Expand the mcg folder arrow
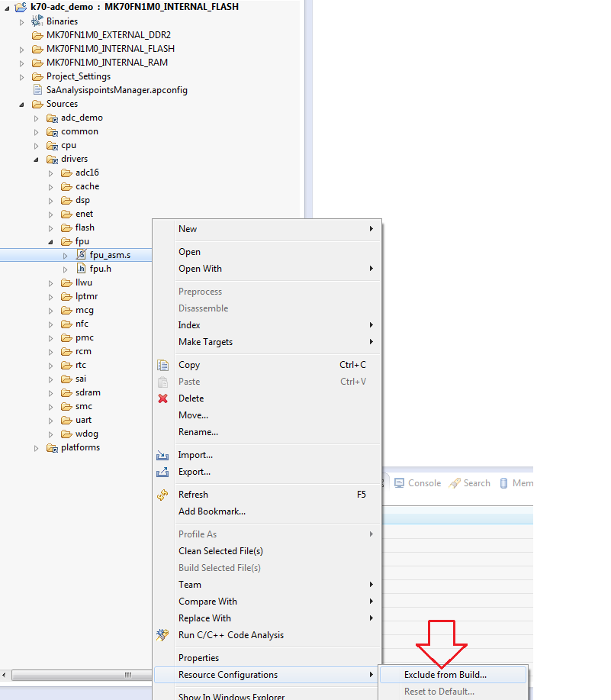 tap(50, 311)
